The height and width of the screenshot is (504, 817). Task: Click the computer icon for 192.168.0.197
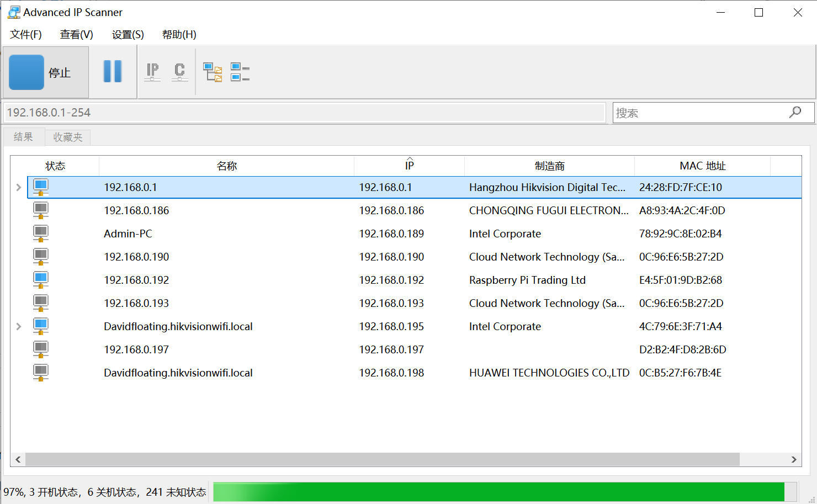pos(41,349)
